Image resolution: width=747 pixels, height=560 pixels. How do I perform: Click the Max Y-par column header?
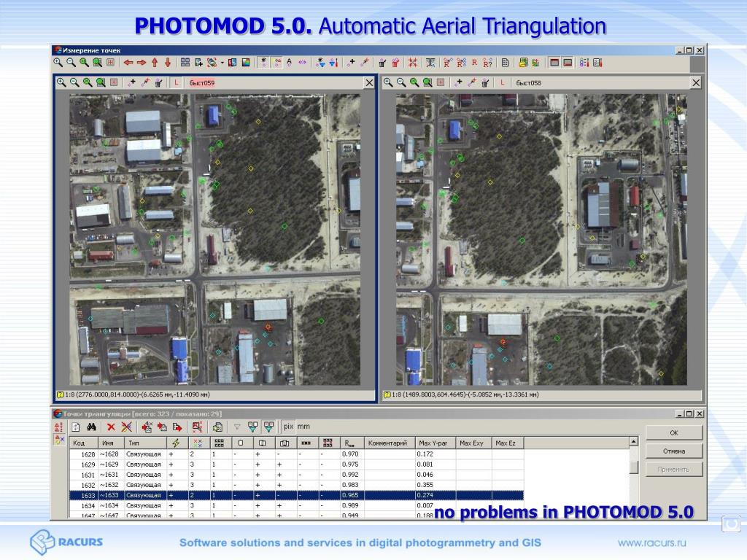[x=435, y=443]
